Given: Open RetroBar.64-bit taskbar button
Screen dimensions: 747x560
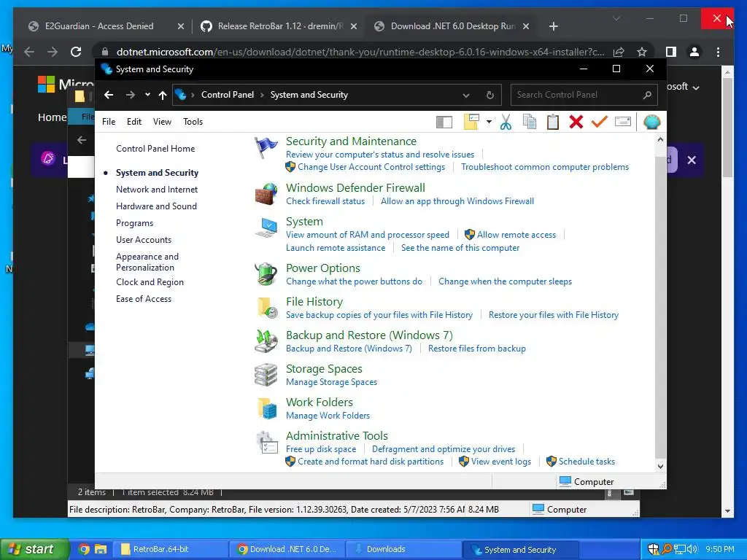Looking at the screenshot, I should pos(170,550).
